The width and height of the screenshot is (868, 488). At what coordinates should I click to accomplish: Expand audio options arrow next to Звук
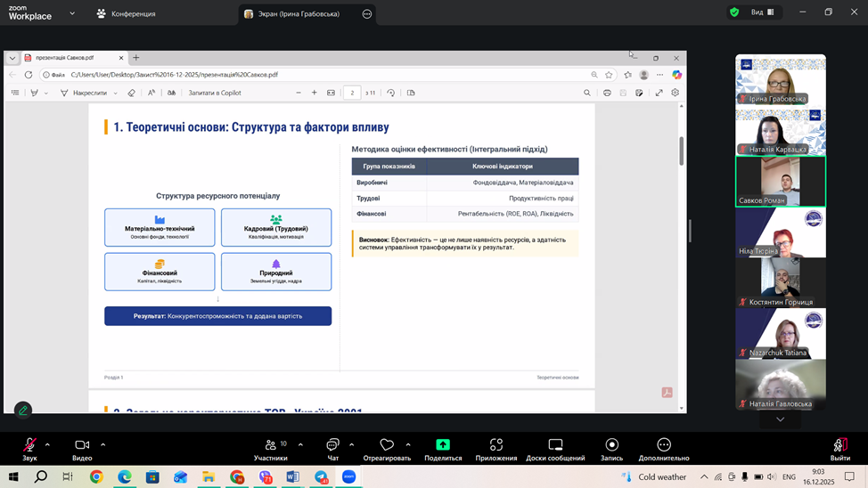click(x=47, y=444)
